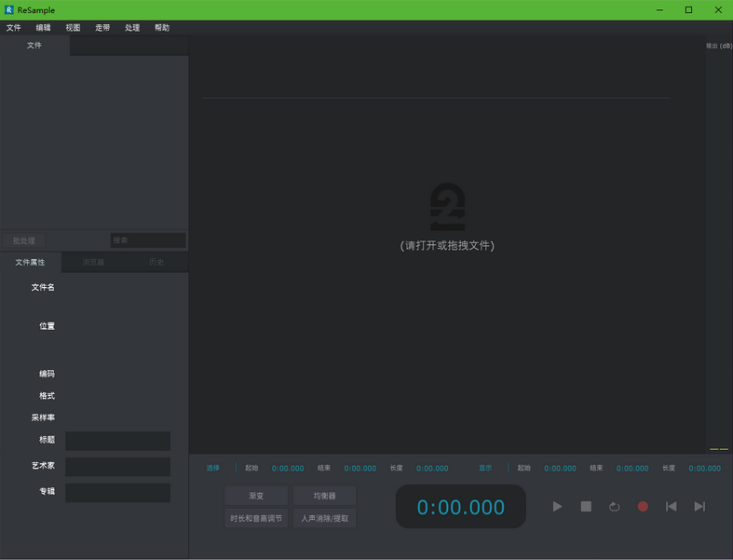The width and height of the screenshot is (733, 560).
Task: Open the 编辑 menu
Action: tap(43, 28)
